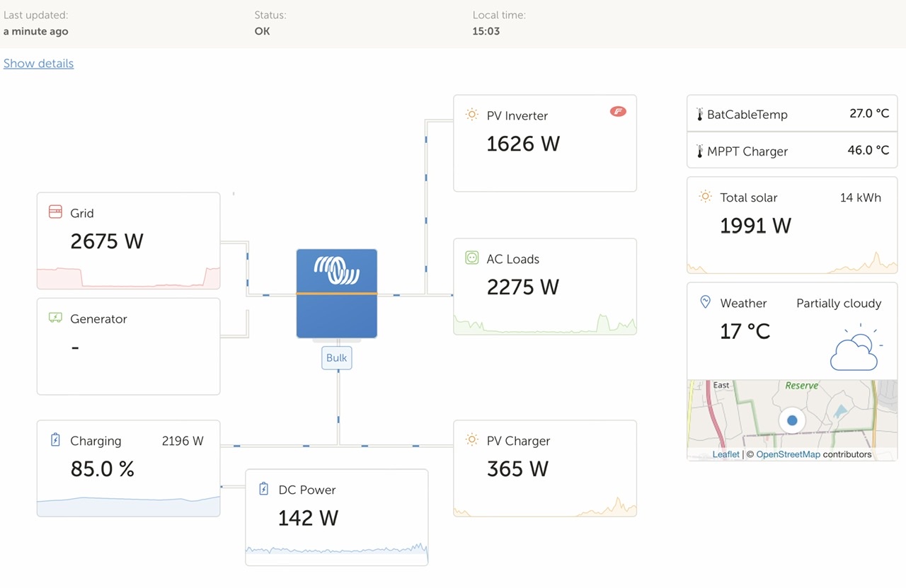Click the AC Loads socket icon

[x=472, y=258]
